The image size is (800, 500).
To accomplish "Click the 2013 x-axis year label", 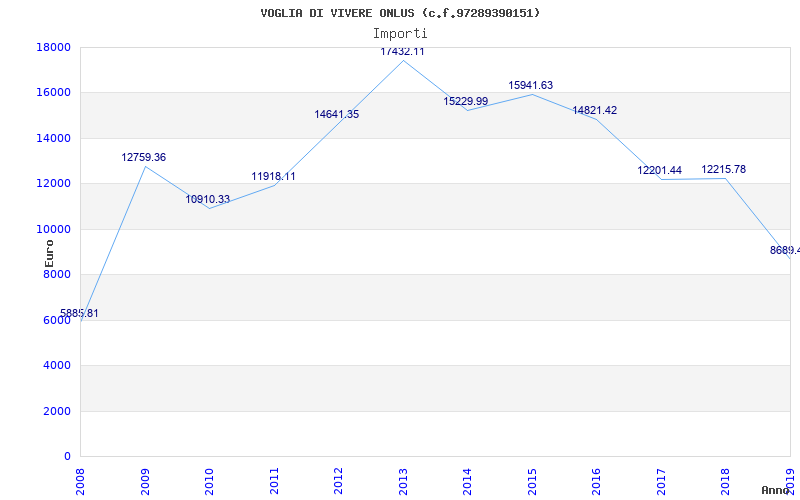I will [x=403, y=482].
